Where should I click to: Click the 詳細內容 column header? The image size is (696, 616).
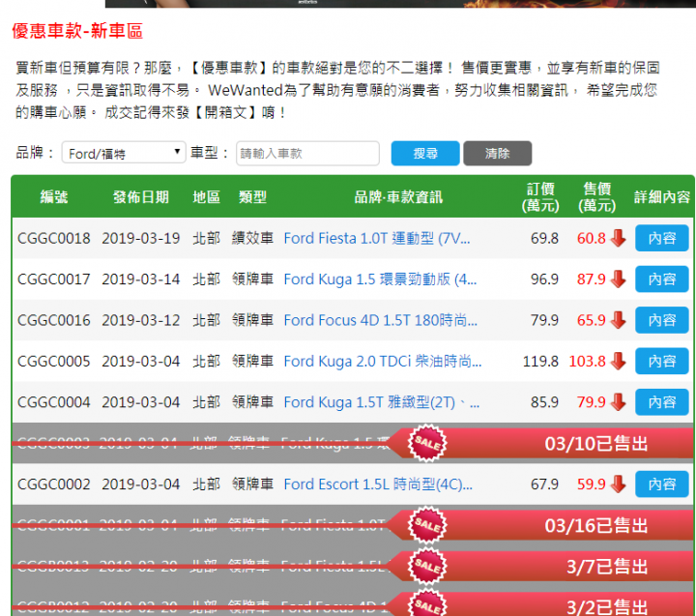662,196
